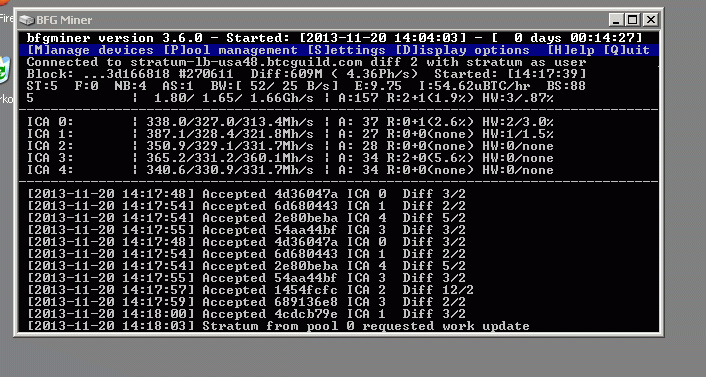This screenshot has width=706, height=377.
Task: Click the Firefox desktop icon label at top-left
Action: coord(6,18)
